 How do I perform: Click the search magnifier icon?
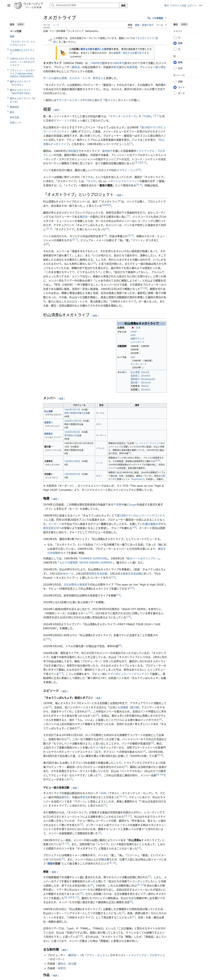(53, 5)
